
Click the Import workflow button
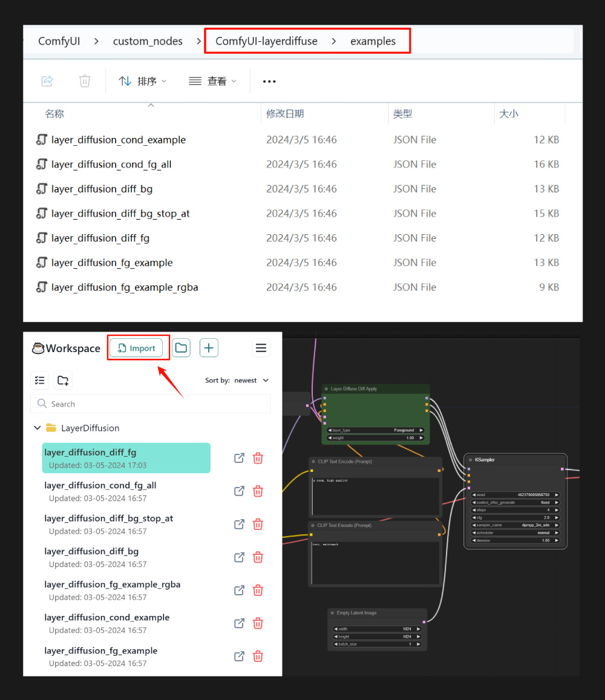tap(137, 348)
